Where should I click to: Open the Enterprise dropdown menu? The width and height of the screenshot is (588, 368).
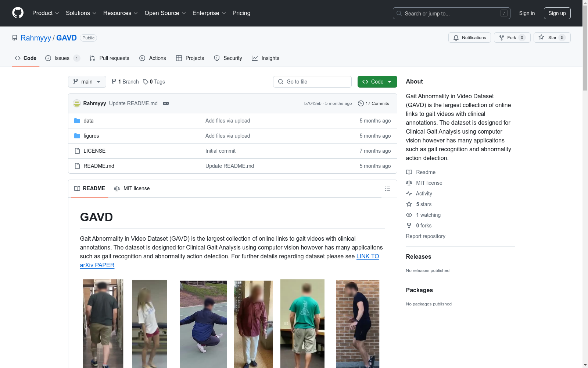tap(209, 13)
